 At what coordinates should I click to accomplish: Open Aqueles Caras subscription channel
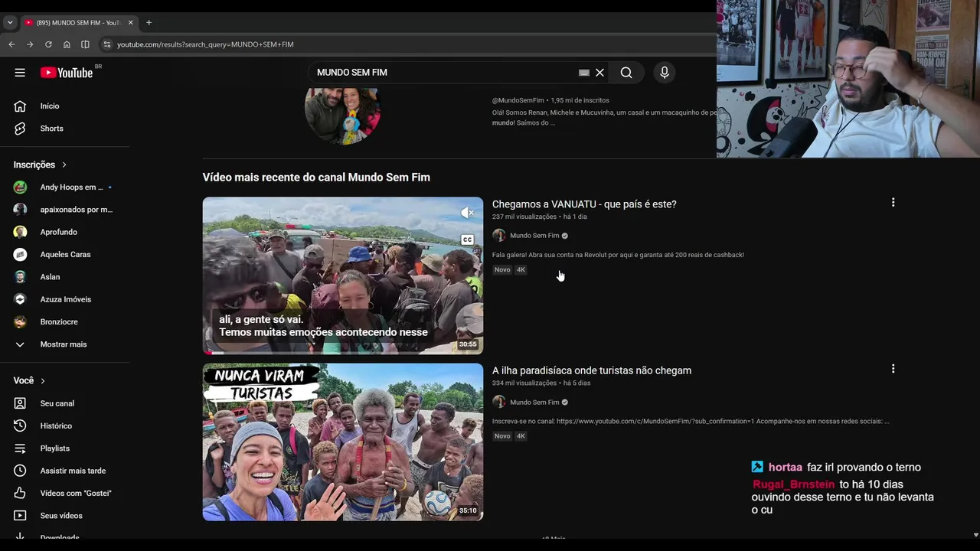65,255
